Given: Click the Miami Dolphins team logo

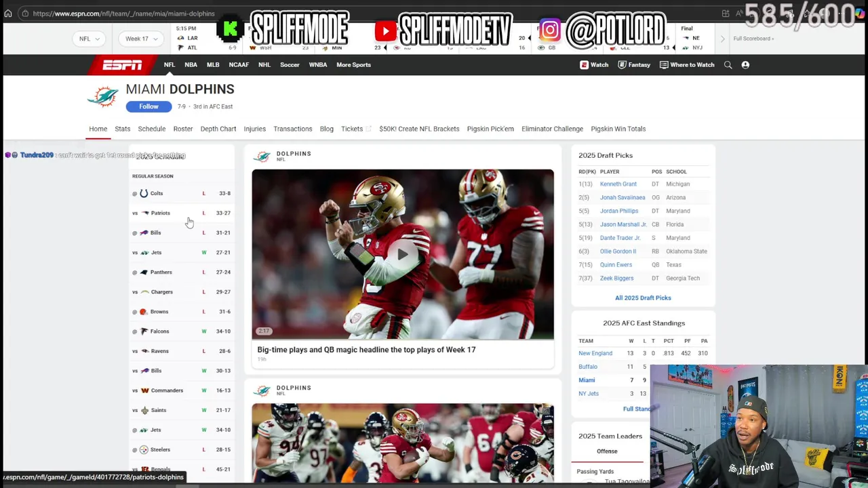Looking at the screenshot, I should 103,97.
